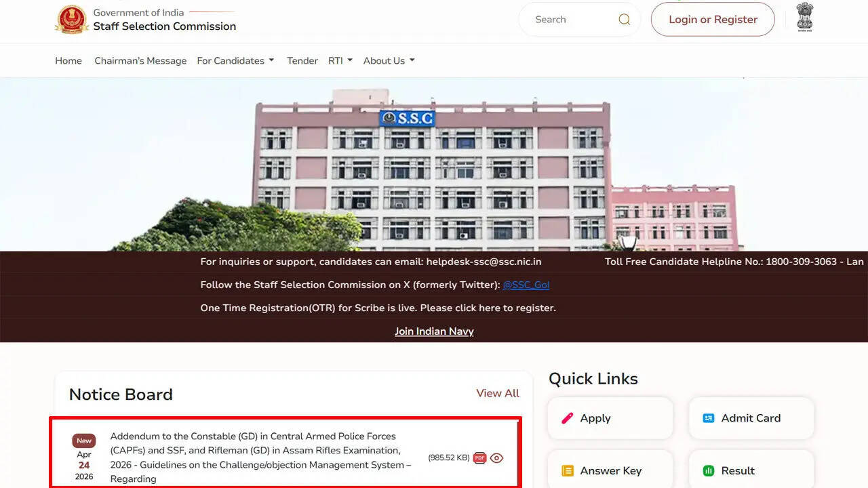
Task: Click the Join Indian Navy link
Action: [434, 331]
